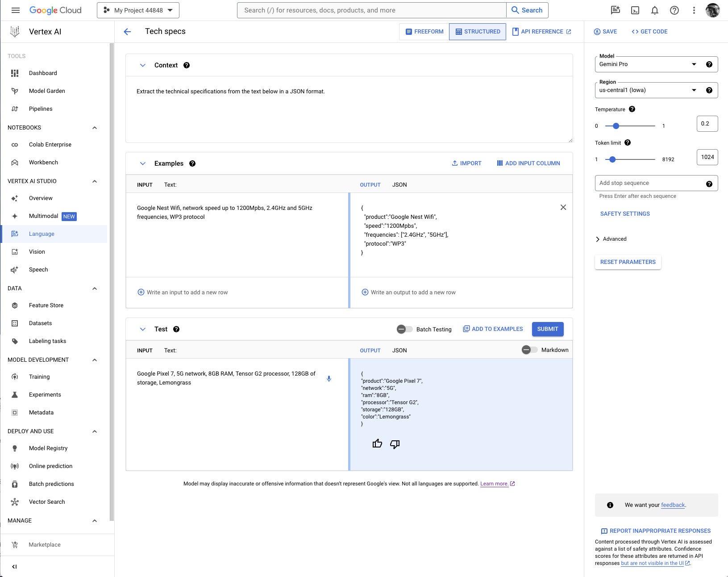Open Safety Settings
The height and width of the screenshot is (577, 728).
pos(625,214)
